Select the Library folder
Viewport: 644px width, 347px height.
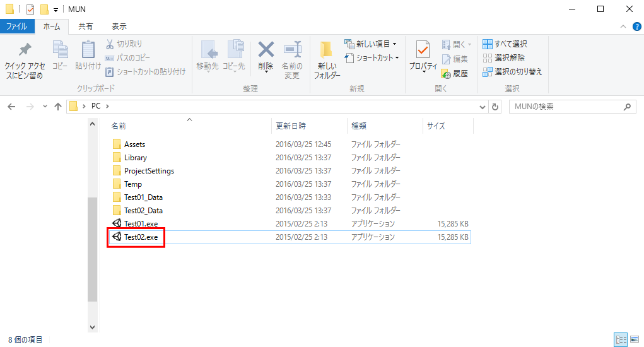coord(136,157)
